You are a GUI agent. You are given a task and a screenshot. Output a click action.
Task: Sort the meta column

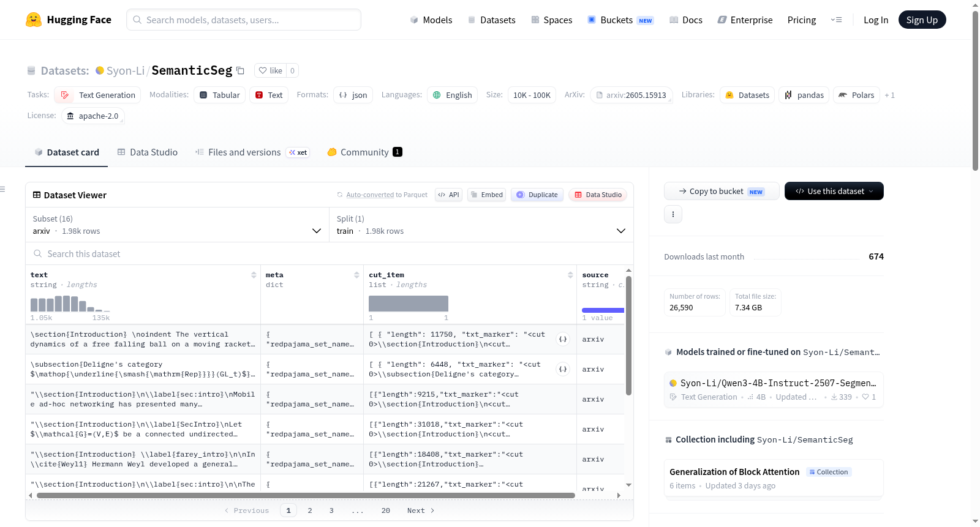point(356,275)
